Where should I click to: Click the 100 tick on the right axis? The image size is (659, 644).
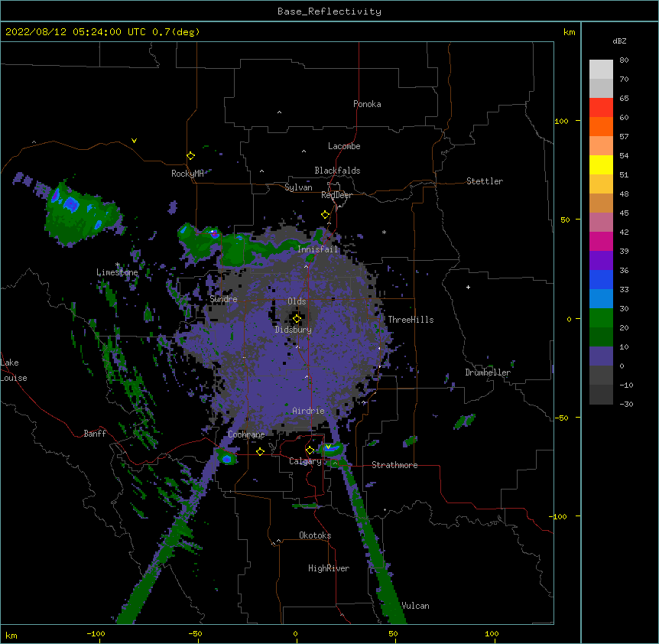pyautogui.click(x=561, y=122)
